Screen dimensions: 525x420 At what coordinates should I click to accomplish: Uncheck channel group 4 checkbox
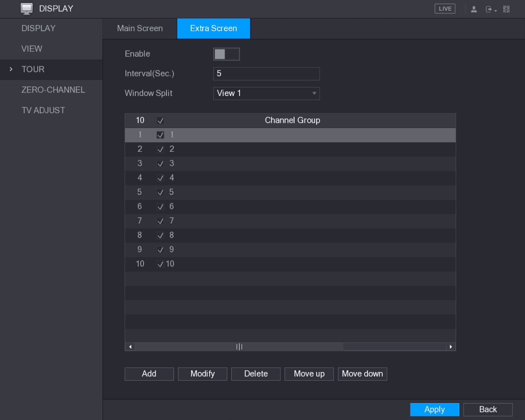point(160,178)
